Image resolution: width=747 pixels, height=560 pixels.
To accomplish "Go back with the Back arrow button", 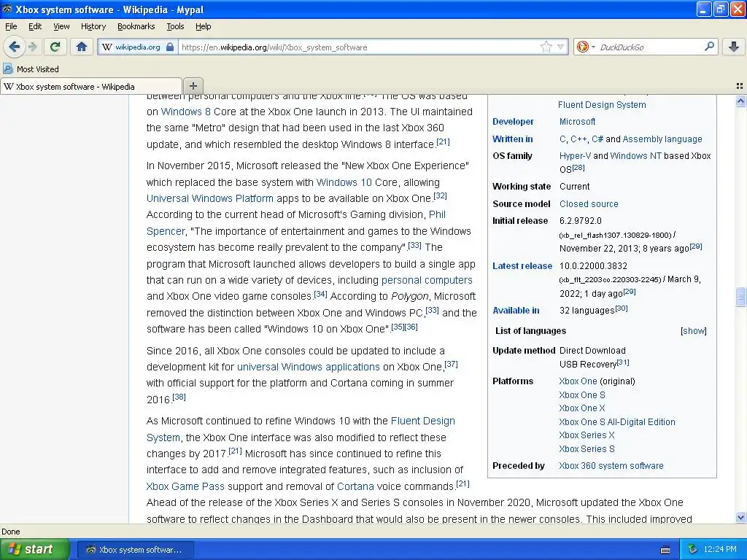I will point(14,47).
